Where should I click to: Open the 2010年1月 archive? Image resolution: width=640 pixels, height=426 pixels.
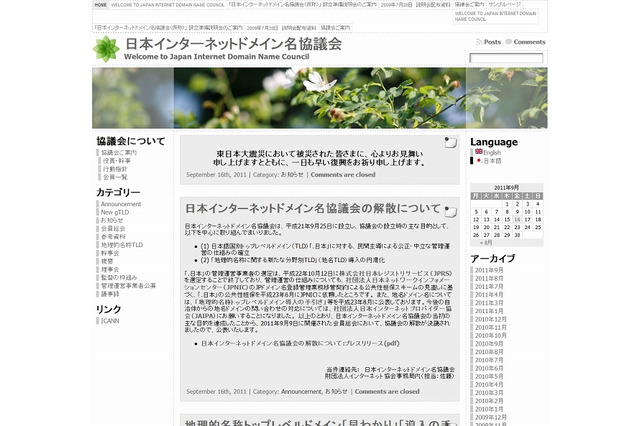coord(489,409)
